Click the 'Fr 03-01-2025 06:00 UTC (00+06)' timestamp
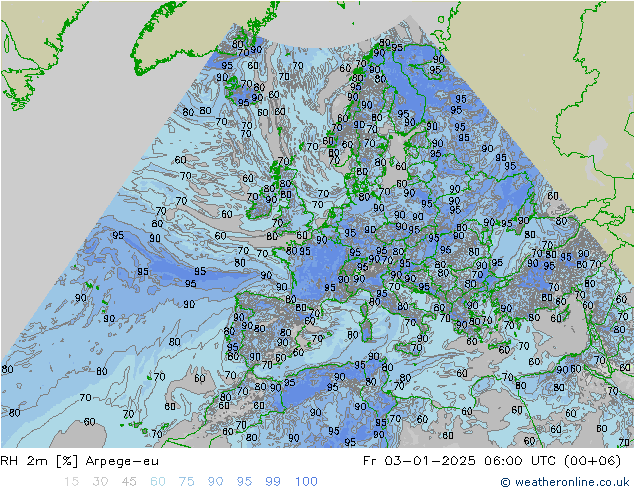Screen dimensions: 634x490 [492, 461]
